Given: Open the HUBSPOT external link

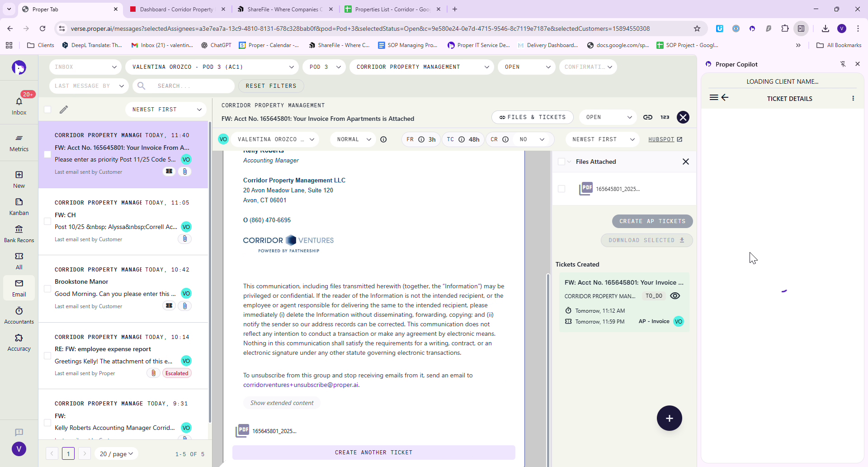Looking at the screenshot, I should click(x=665, y=139).
